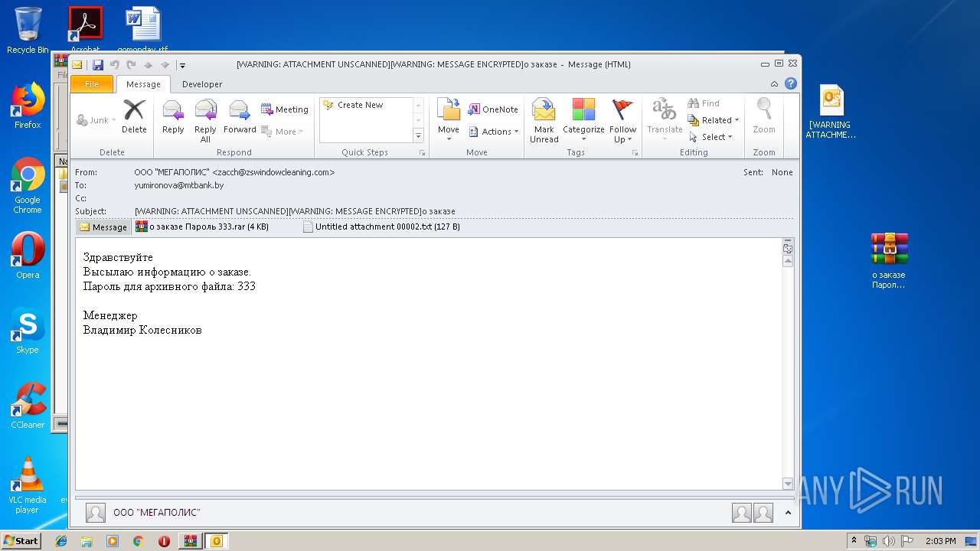Select the WinRAR archive on the desktop
980x551 pixels.
(889, 261)
